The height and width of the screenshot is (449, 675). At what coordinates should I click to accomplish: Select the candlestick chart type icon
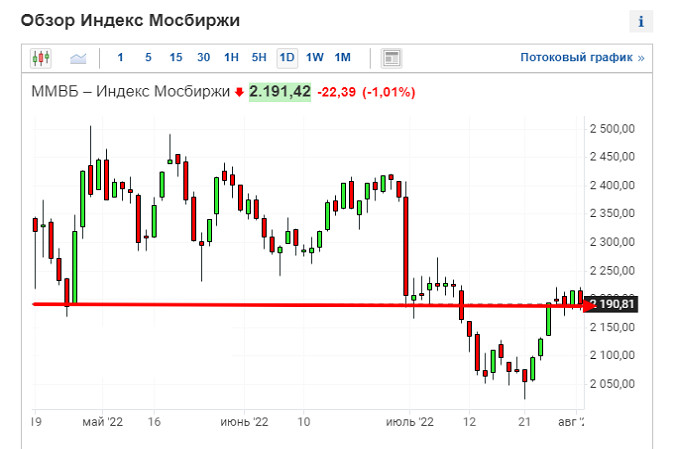(x=41, y=58)
